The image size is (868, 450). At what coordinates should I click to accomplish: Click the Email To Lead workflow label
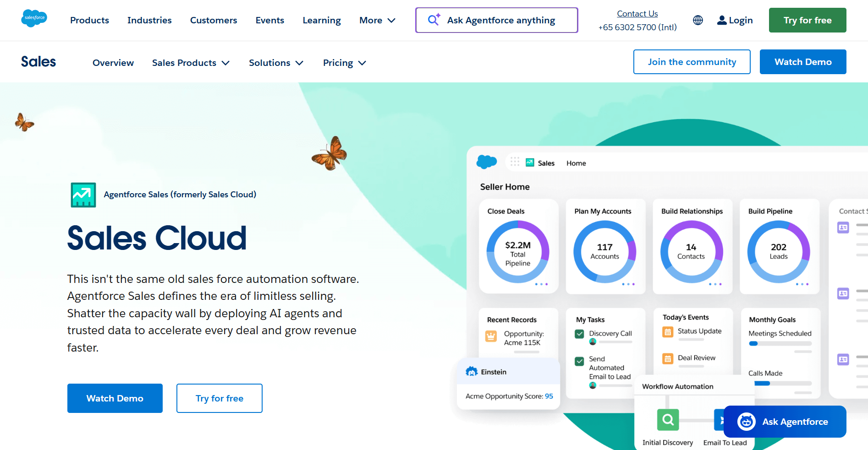(725, 443)
